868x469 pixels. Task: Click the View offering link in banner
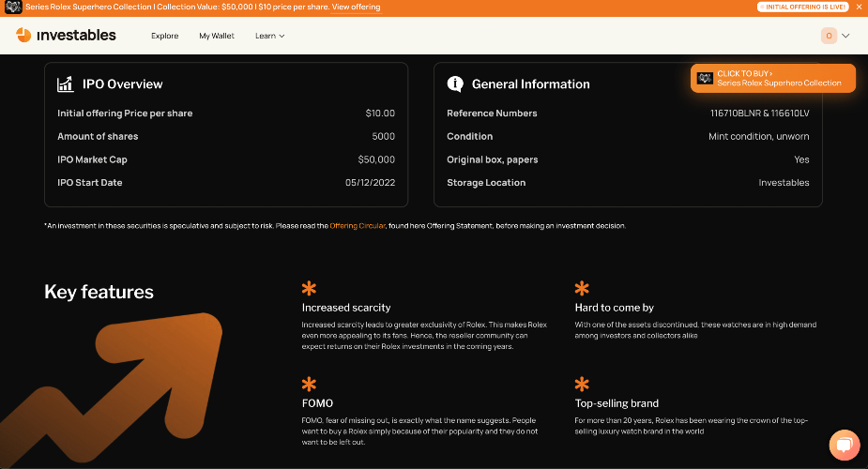point(356,8)
